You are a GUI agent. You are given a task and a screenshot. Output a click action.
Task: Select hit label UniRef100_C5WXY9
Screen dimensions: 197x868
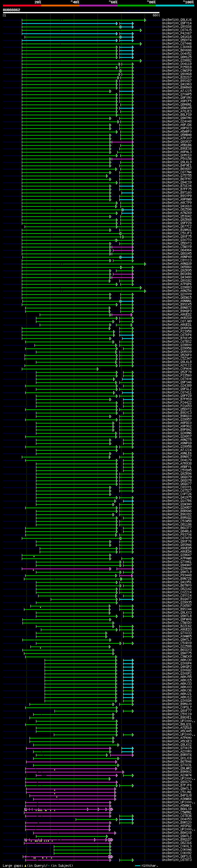[177, 247]
